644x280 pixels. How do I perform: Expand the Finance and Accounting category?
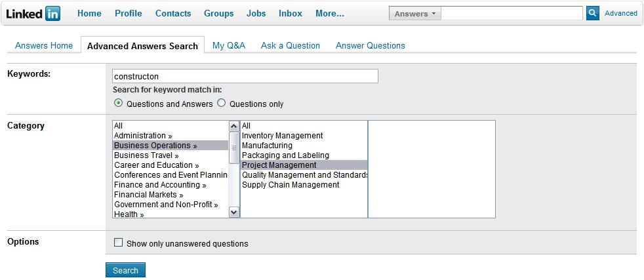[160, 185]
